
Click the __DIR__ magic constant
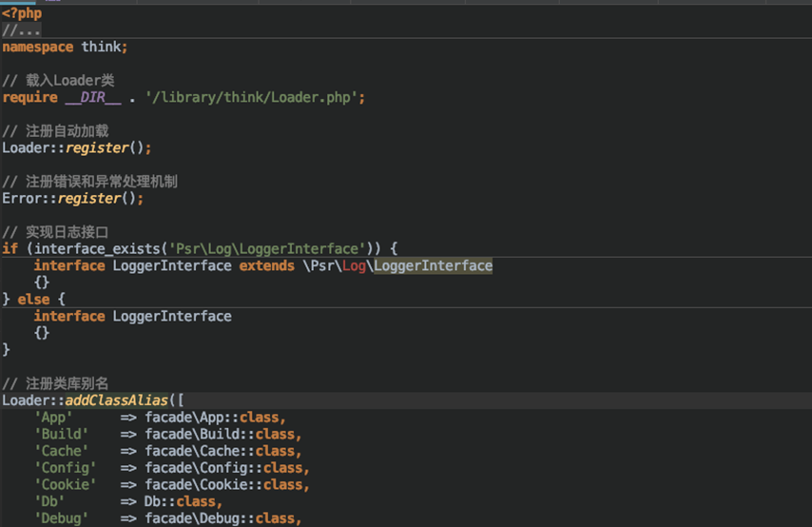coord(93,97)
